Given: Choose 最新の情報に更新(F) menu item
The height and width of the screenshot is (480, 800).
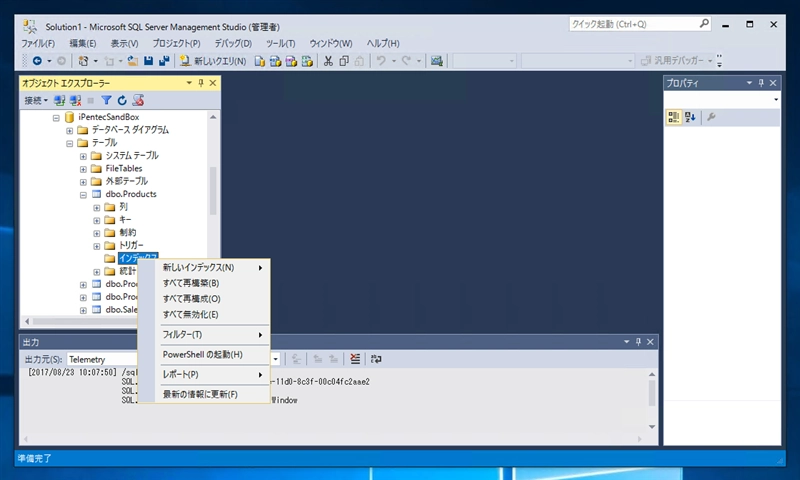Looking at the screenshot, I should click(x=212, y=394).
